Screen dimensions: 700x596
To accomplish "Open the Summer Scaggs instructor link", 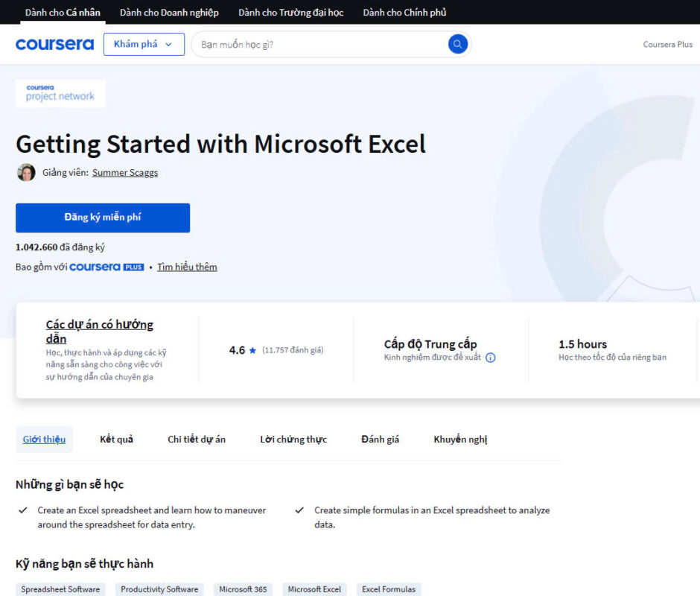I will coord(125,172).
